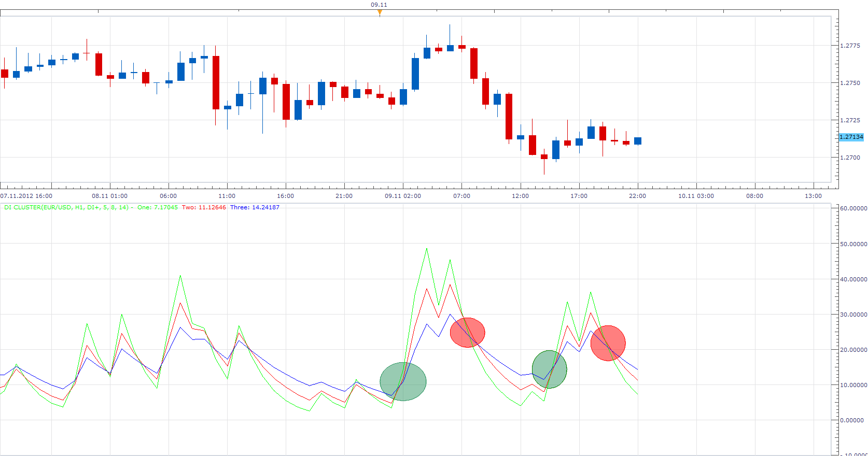Click the first red circle near 07:00

pyautogui.click(x=467, y=333)
